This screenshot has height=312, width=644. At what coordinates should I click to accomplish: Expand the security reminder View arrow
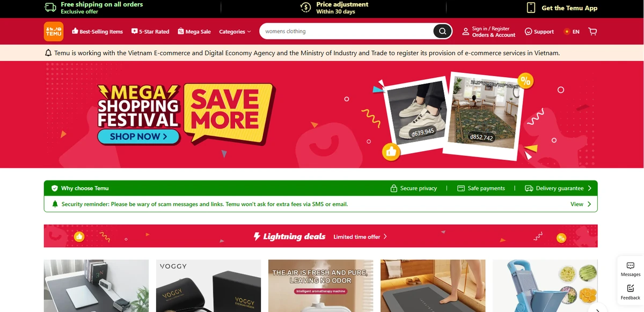(589, 204)
